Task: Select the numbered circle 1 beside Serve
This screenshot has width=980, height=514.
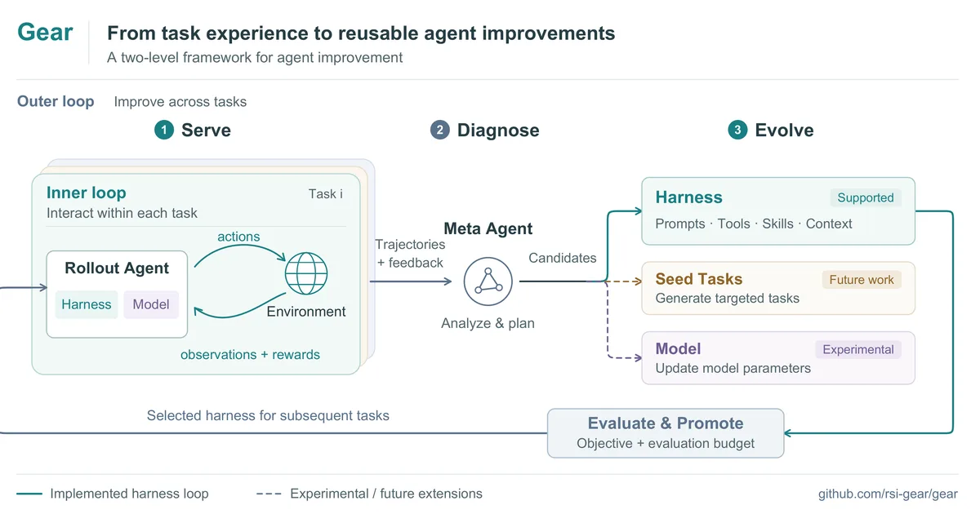Action: pos(164,130)
